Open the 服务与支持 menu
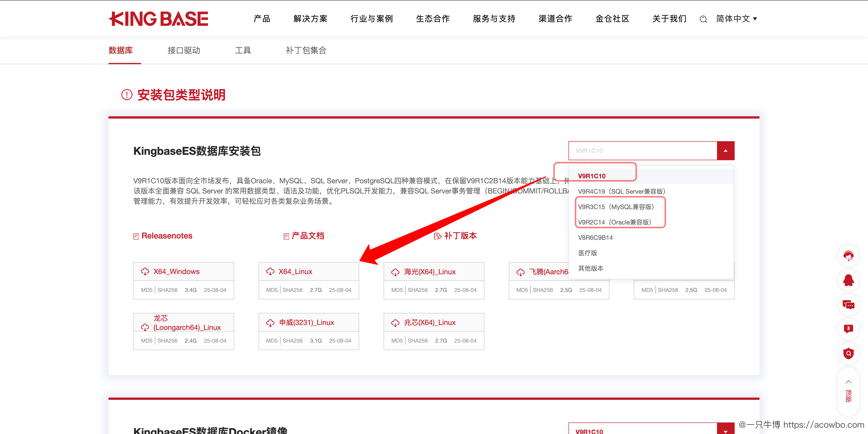 click(x=494, y=19)
